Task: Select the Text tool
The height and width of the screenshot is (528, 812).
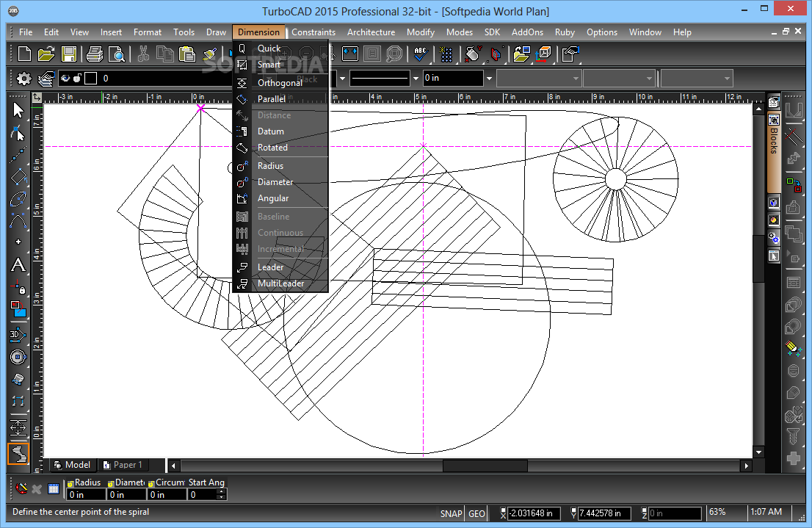Action: [x=18, y=265]
